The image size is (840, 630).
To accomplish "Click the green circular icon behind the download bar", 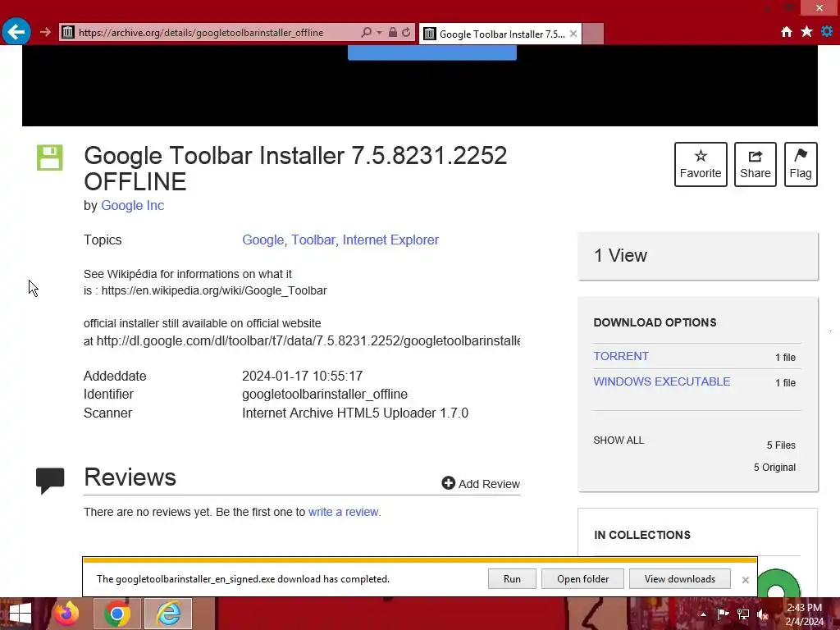I will 779,584.
